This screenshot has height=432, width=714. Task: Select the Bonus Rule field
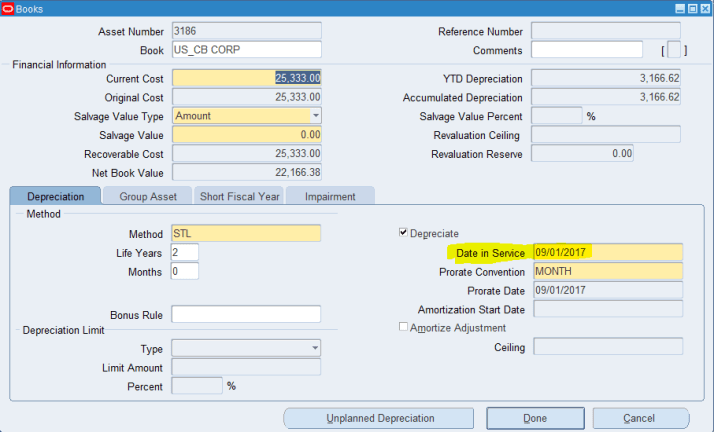tap(246, 315)
